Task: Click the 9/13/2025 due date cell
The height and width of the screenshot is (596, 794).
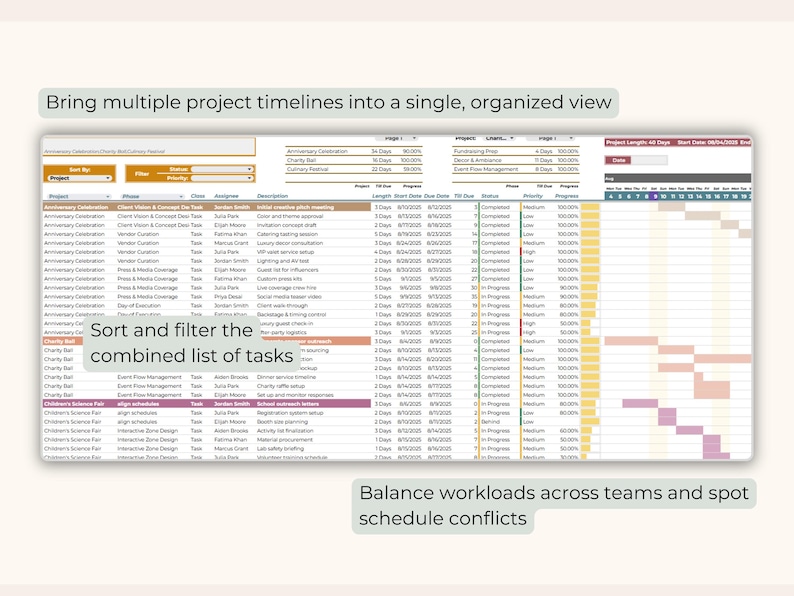Action: (x=439, y=297)
